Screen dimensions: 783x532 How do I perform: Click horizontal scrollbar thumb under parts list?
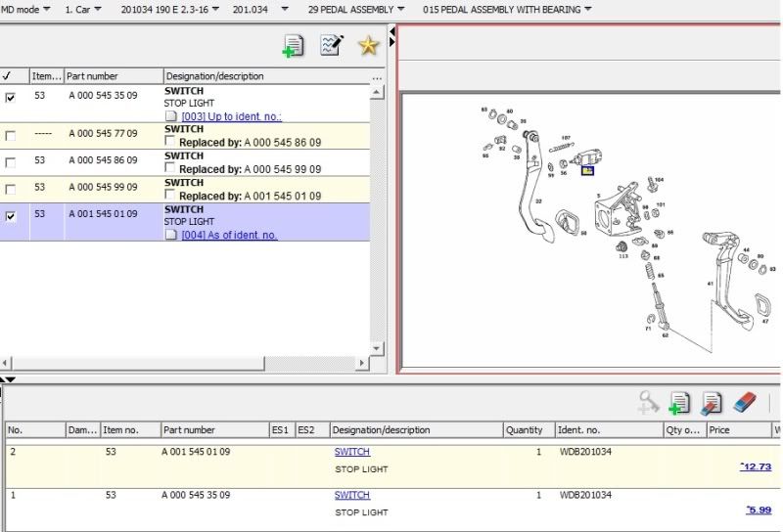pyautogui.click(x=137, y=363)
